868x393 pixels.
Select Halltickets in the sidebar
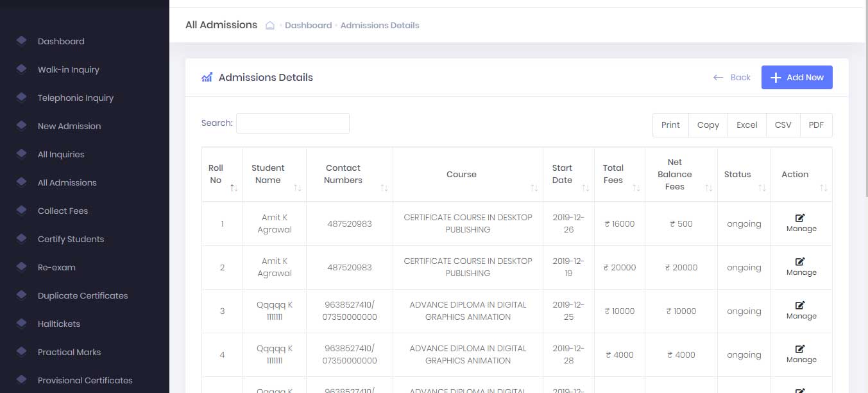pyautogui.click(x=59, y=324)
